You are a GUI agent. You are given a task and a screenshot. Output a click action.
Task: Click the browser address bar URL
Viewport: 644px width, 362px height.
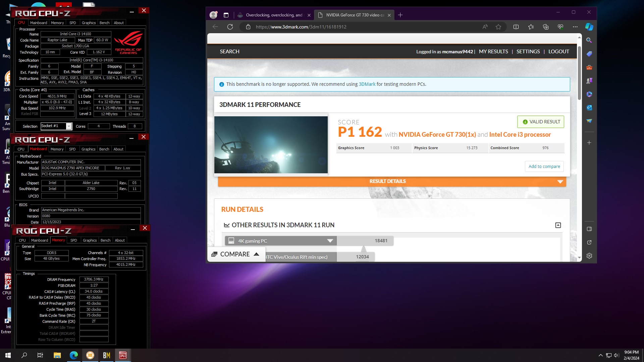pyautogui.click(x=301, y=27)
